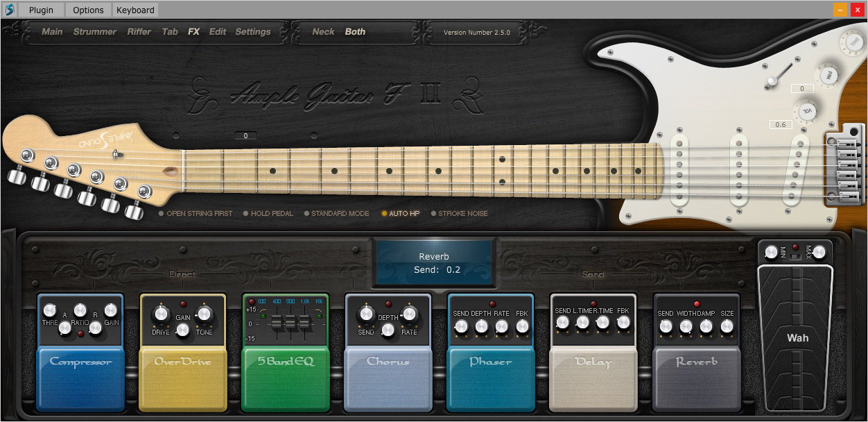
Task: Go to the Edit tab
Action: click(x=218, y=32)
